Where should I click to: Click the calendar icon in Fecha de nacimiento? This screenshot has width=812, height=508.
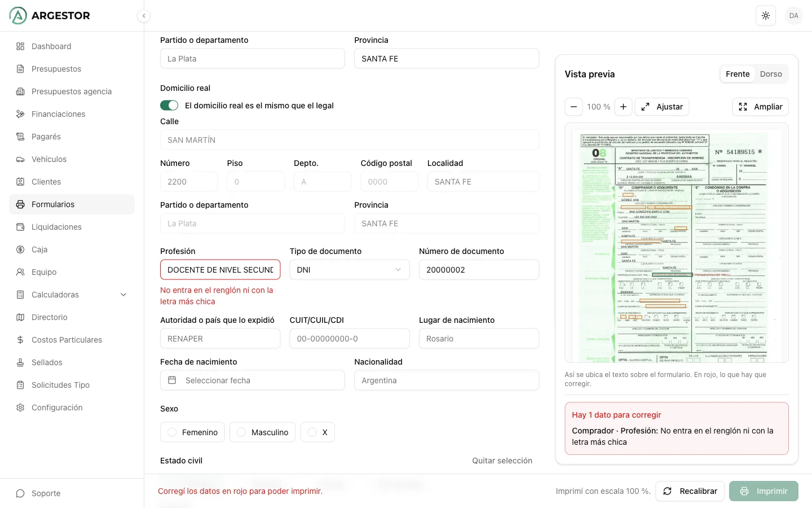[x=173, y=380]
